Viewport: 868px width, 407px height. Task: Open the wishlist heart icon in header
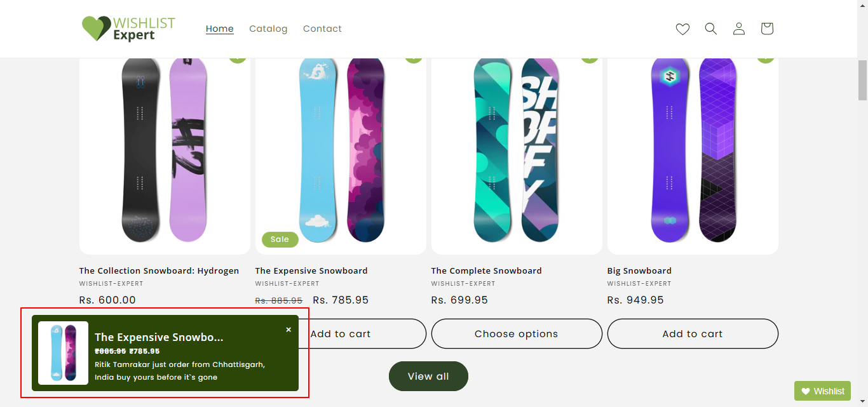[682, 29]
